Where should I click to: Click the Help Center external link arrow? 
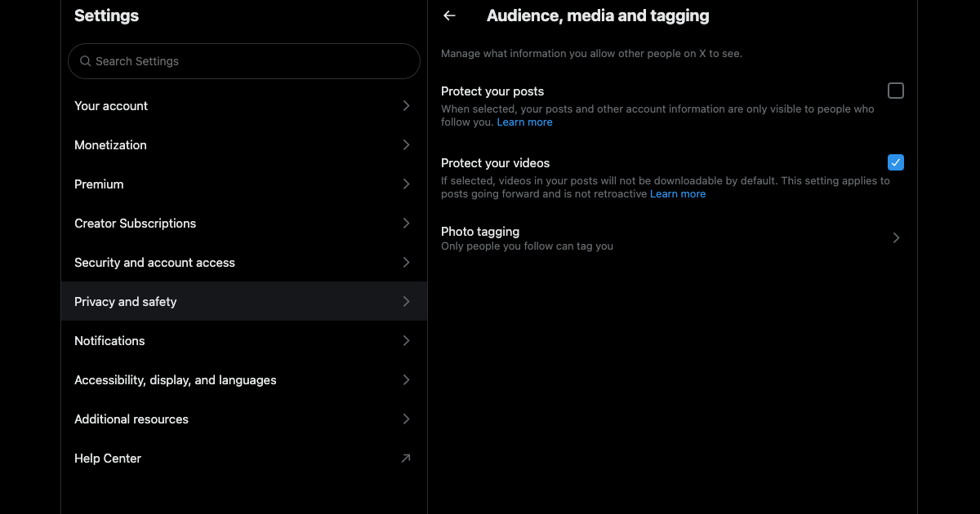point(406,459)
